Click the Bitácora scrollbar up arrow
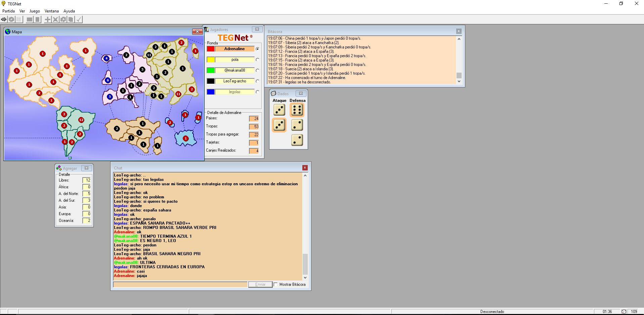644x315 pixels. pos(459,39)
